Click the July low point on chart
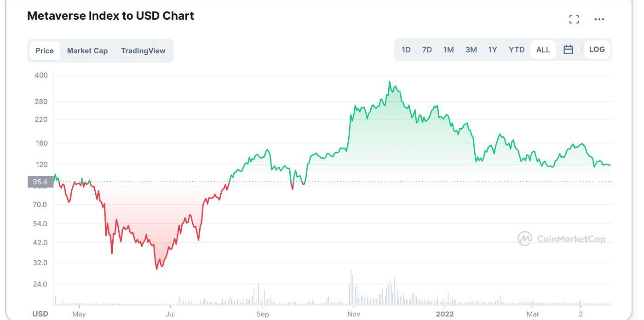The image size is (644, 320). coord(157,269)
